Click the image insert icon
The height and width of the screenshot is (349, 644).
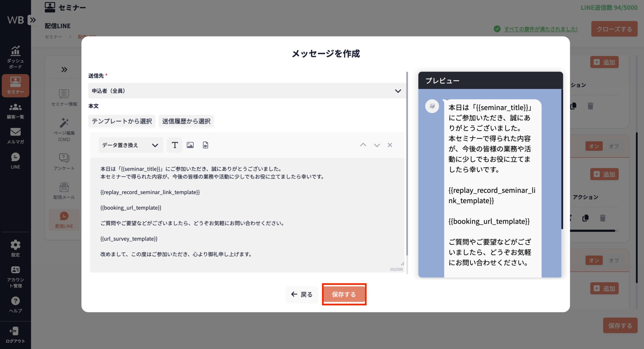pos(190,145)
